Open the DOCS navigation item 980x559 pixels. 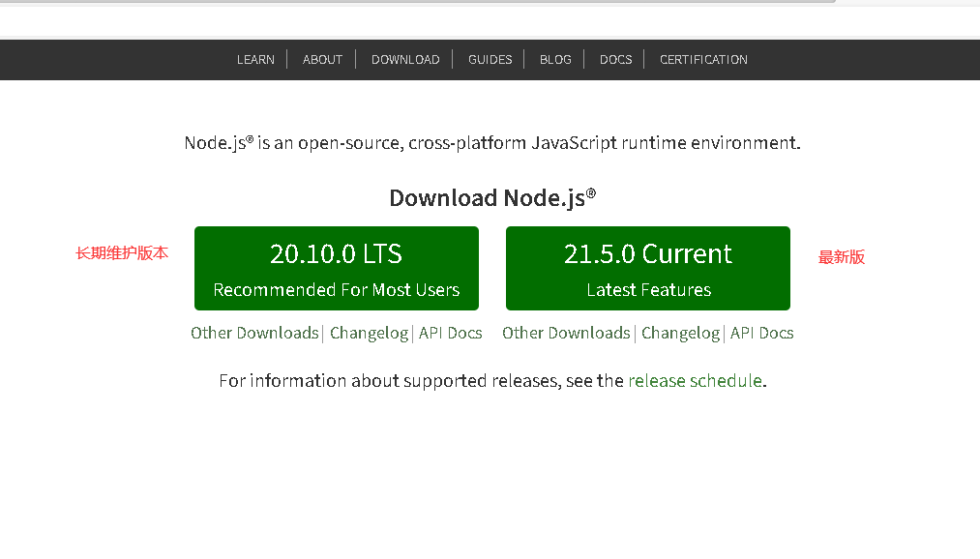(x=615, y=60)
